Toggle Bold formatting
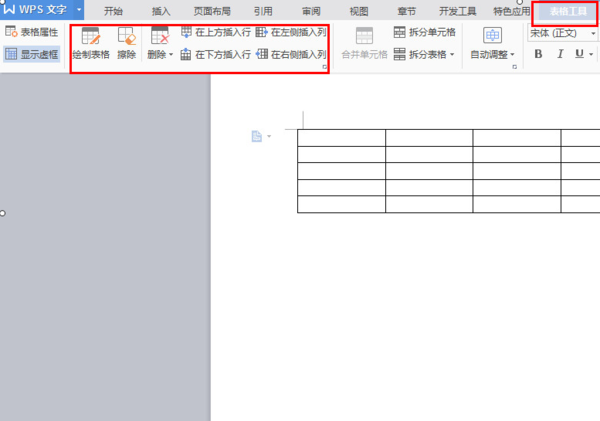This screenshot has height=421, width=600. coord(538,54)
